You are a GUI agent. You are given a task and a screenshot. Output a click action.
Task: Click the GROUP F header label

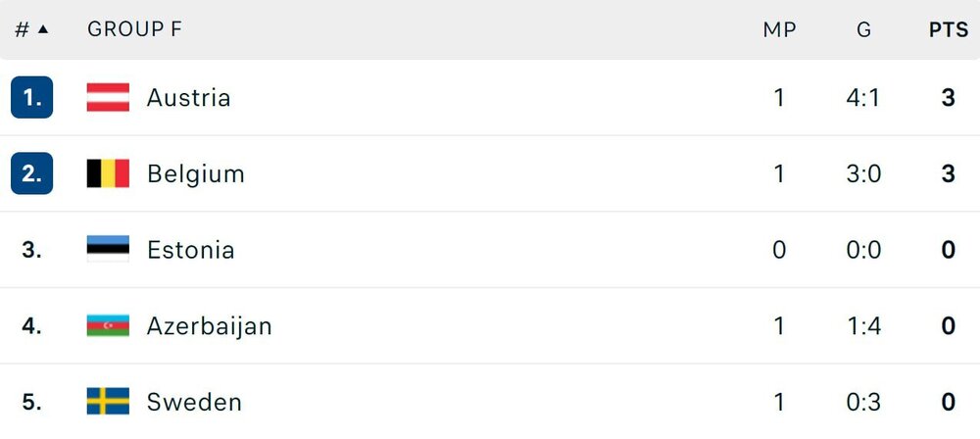coord(134,29)
